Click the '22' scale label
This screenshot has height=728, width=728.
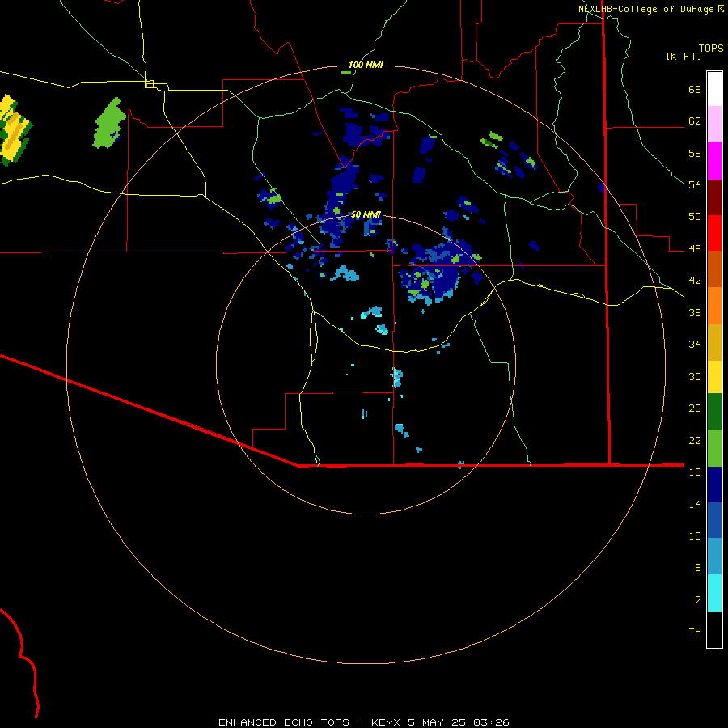695,440
